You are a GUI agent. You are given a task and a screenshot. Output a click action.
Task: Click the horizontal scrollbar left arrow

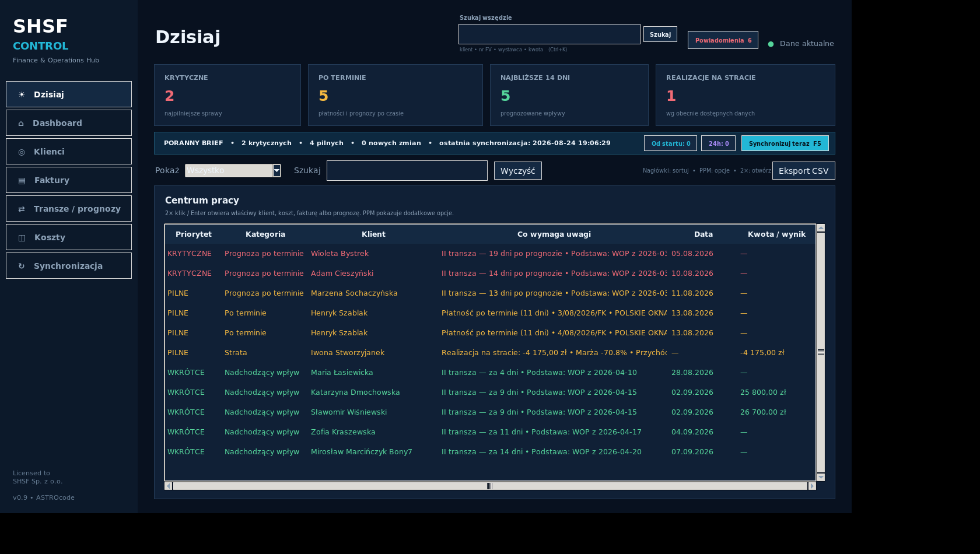coord(169,486)
